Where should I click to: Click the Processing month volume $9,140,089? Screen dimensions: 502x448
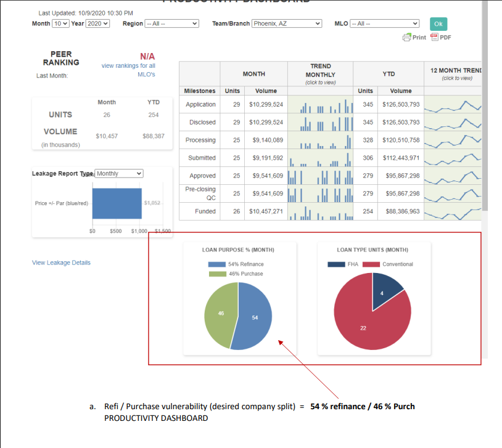click(268, 140)
